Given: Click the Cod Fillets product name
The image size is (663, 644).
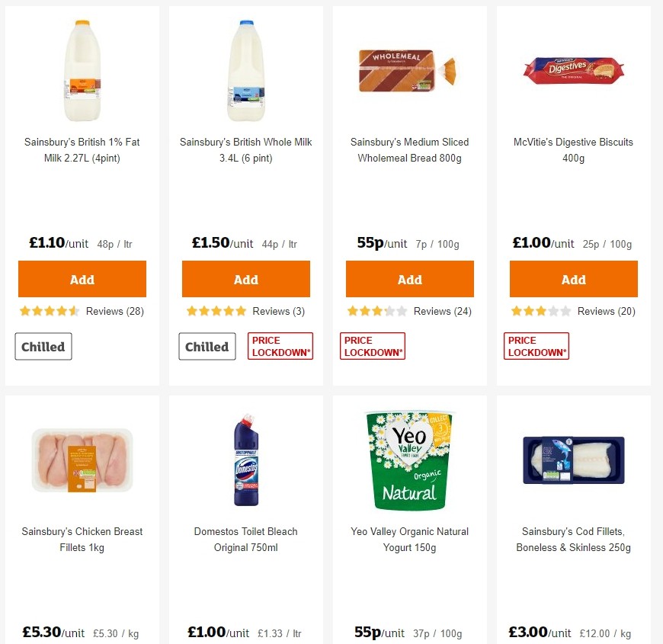Looking at the screenshot, I should point(573,539).
